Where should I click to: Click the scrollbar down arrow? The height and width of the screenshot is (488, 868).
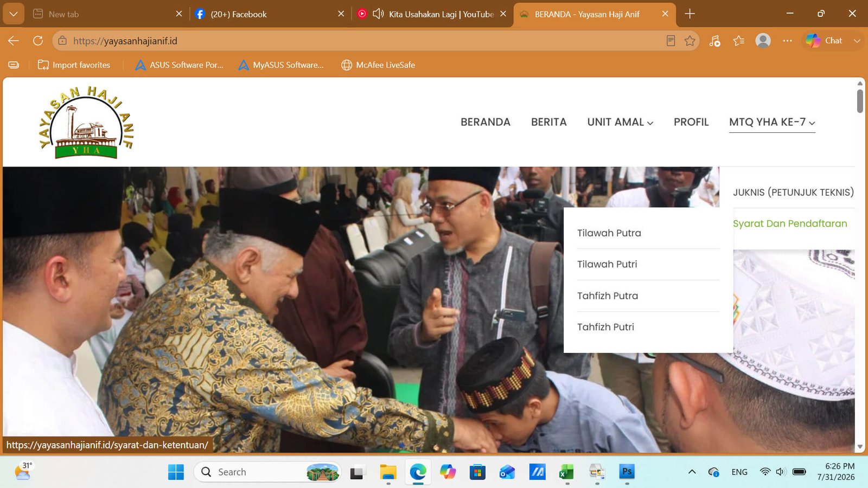point(860,447)
